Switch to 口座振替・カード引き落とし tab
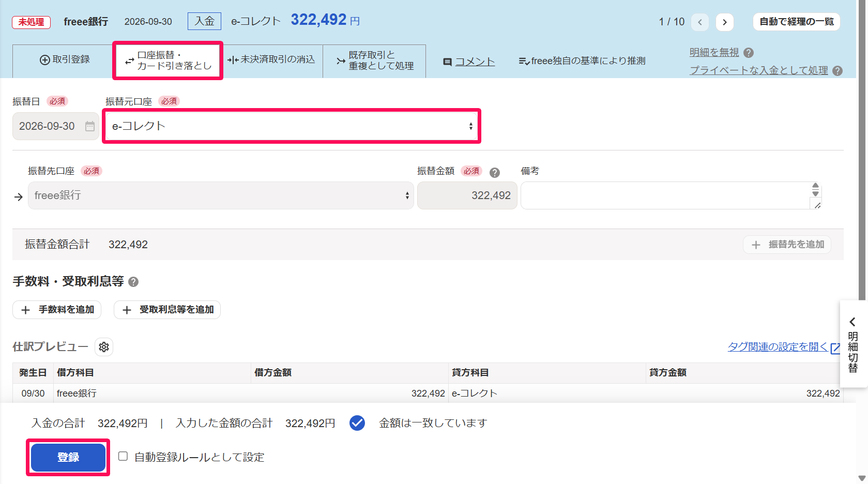This screenshot has height=484, width=868. (168, 61)
